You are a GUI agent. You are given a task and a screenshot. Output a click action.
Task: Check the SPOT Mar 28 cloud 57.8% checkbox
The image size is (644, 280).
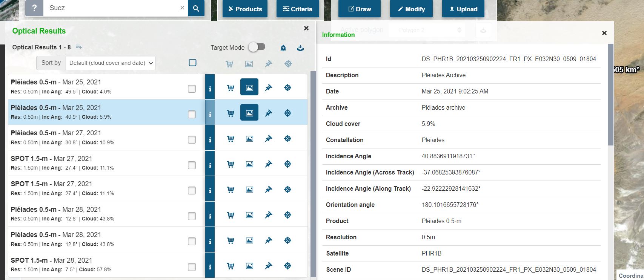coord(192,267)
